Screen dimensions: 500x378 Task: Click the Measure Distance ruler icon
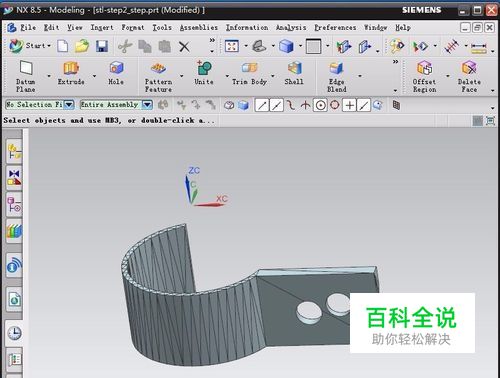click(479, 47)
